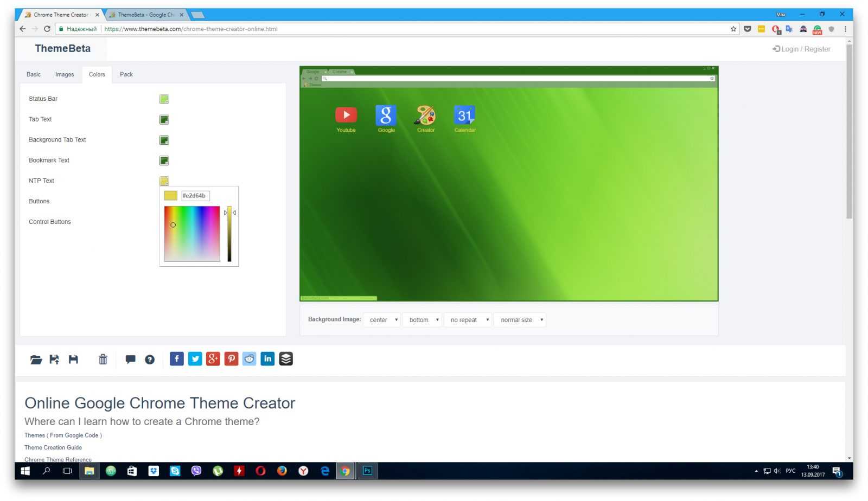The image size is (868, 501).
Task: Bookmark this page with the star icon
Action: coord(733,29)
